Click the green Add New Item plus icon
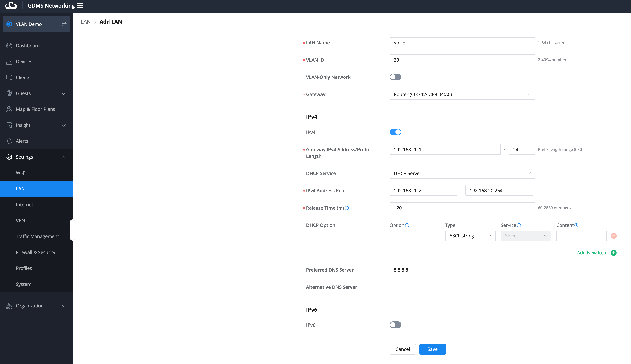 click(613, 253)
